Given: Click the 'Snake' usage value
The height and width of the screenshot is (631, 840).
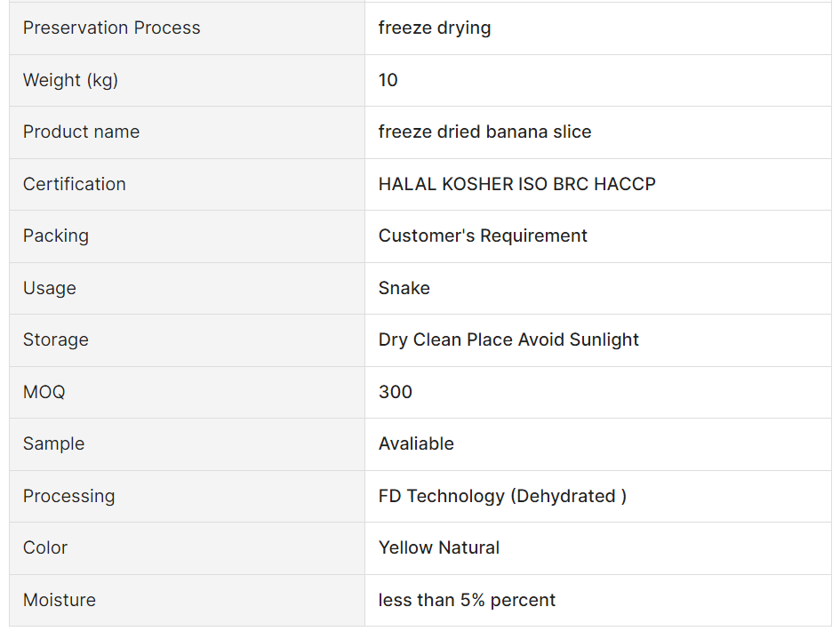Looking at the screenshot, I should click(x=404, y=288).
